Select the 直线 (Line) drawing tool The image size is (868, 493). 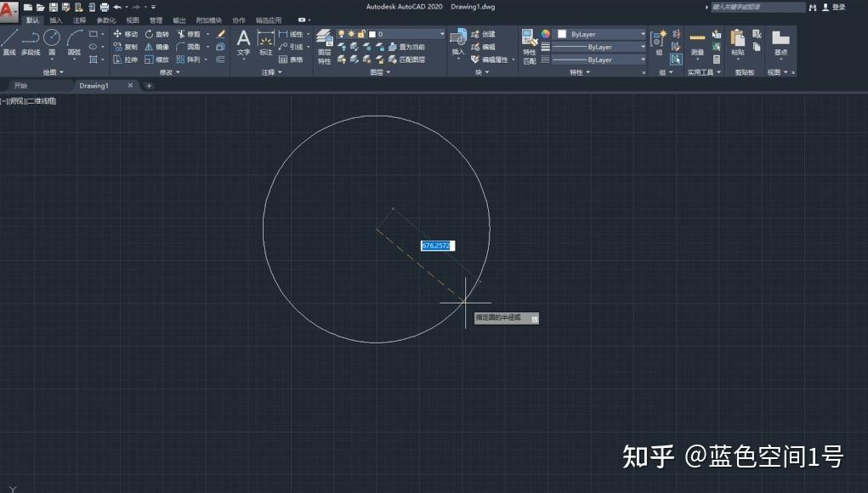(x=10, y=37)
